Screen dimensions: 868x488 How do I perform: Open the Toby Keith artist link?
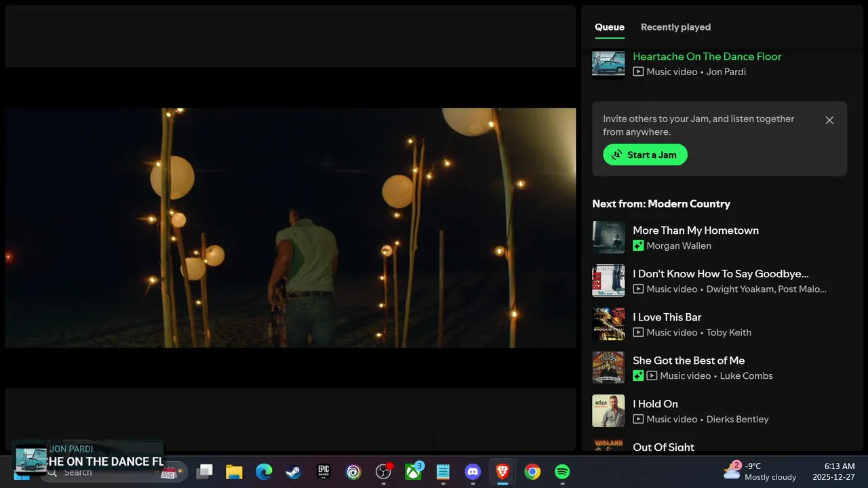[x=729, y=333]
